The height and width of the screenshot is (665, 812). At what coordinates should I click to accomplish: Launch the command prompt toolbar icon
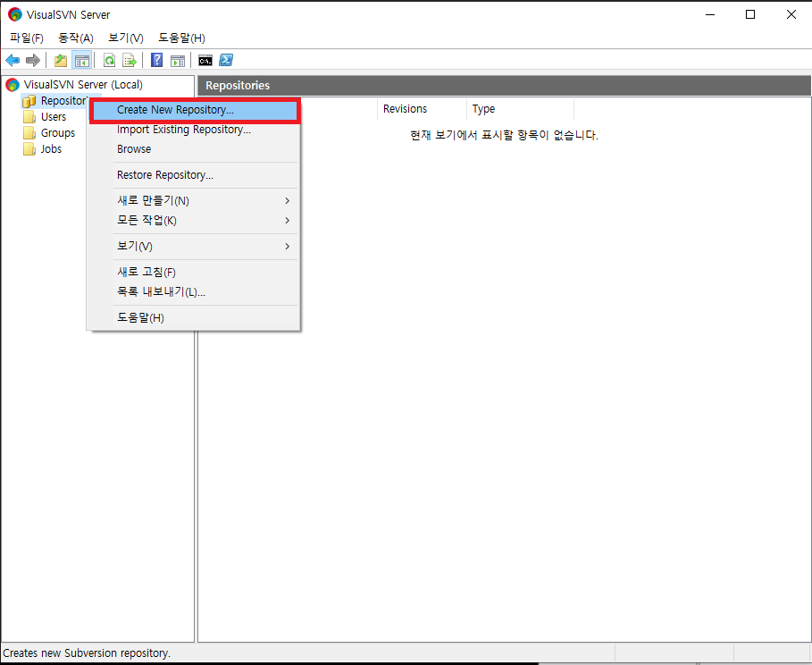[x=205, y=60]
